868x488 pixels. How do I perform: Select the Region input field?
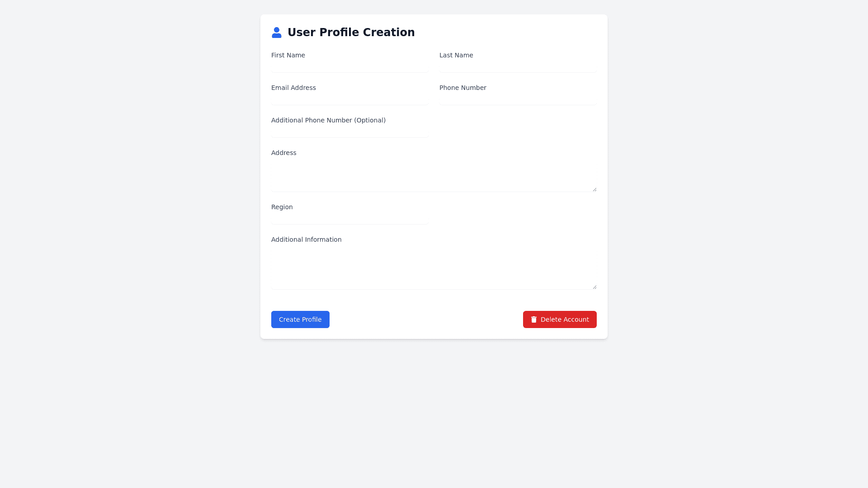pyautogui.click(x=350, y=219)
